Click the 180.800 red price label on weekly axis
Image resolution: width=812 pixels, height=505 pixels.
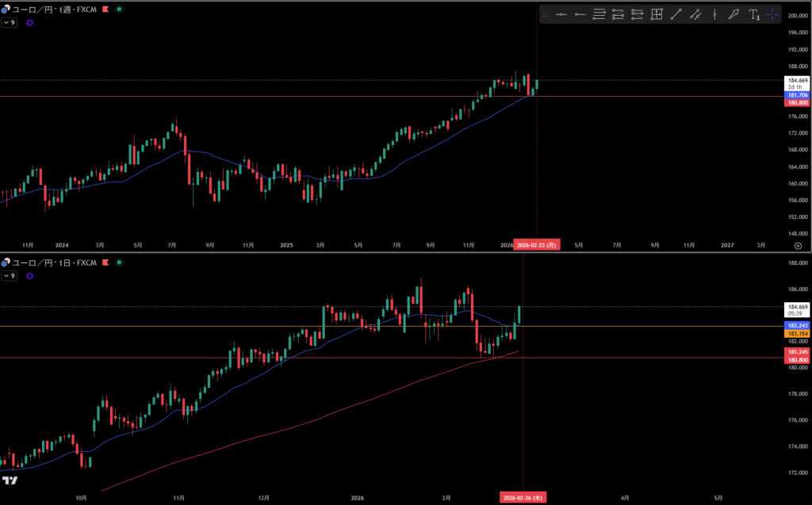click(x=796, y=103)
